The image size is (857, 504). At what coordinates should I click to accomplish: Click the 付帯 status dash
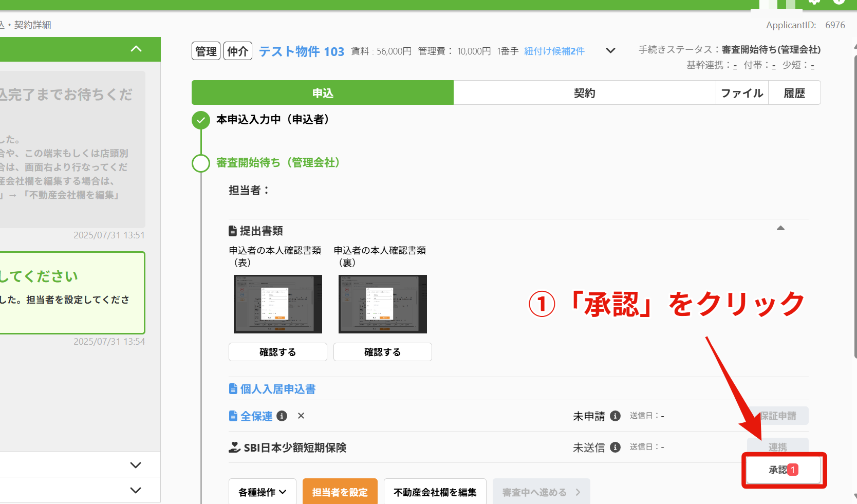coord(774,65)
